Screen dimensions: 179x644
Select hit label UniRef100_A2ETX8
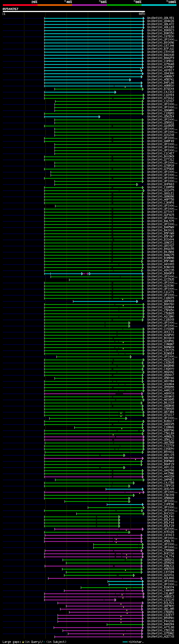coord(161,637)
